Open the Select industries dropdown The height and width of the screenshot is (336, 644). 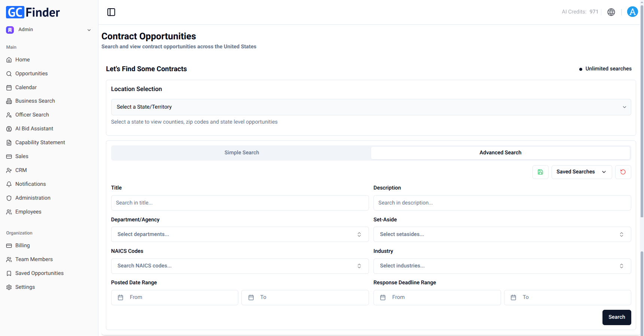tap(502, 266)
